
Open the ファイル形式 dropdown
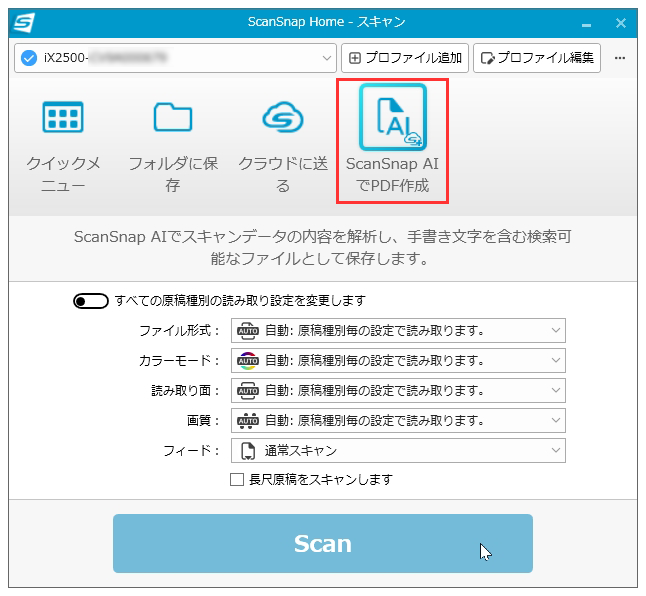click(398, 330)
